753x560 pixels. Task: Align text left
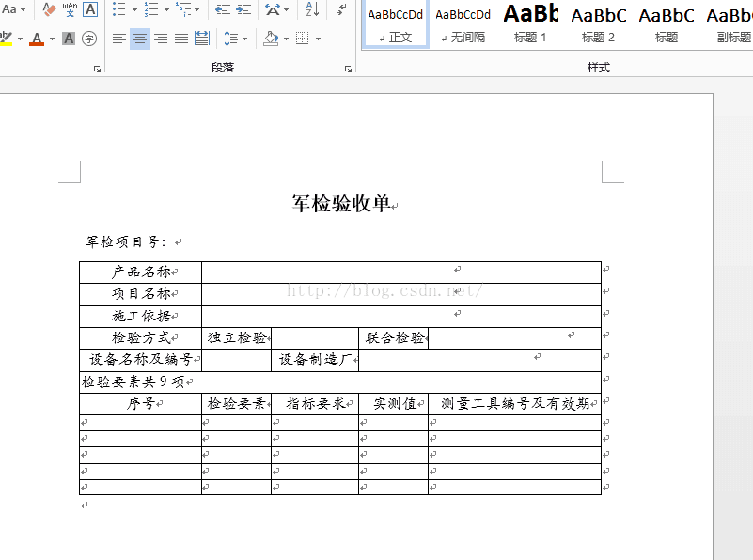(119, 39)
